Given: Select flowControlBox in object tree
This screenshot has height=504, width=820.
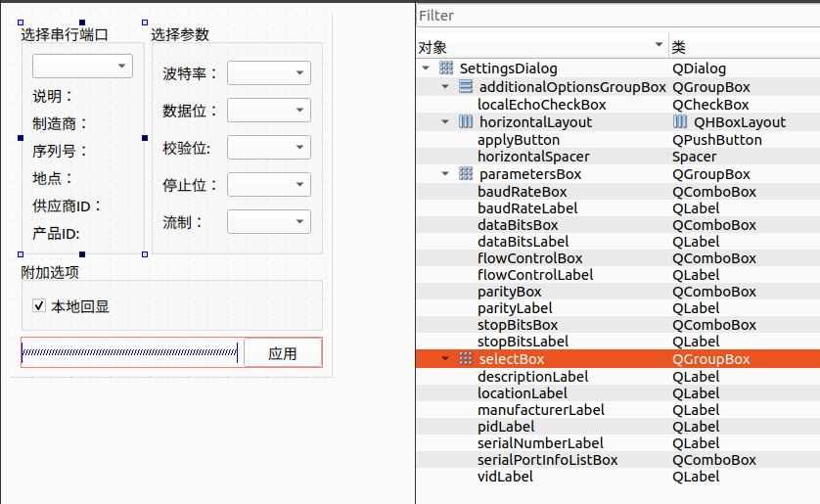Looking at the screenshot, I should pos(529,258).
